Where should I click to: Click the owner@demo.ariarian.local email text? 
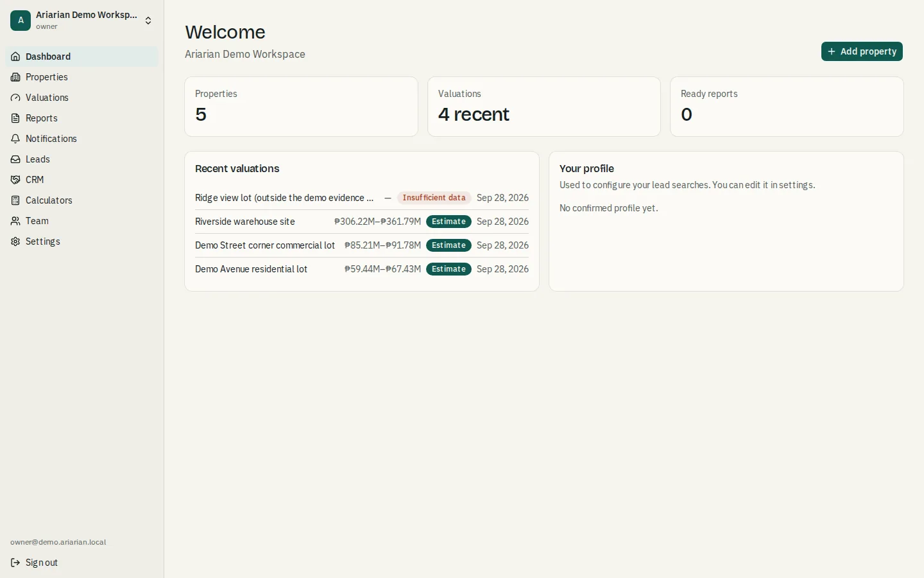pos(58,542)
